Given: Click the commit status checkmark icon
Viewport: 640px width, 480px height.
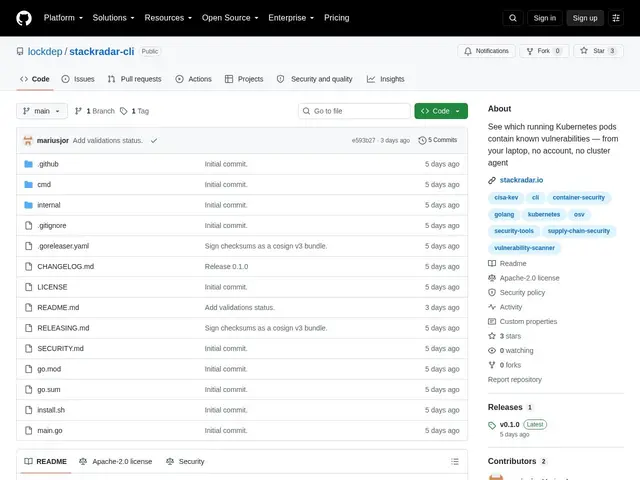Looking at the screenshot, I should tap(154, 140).
